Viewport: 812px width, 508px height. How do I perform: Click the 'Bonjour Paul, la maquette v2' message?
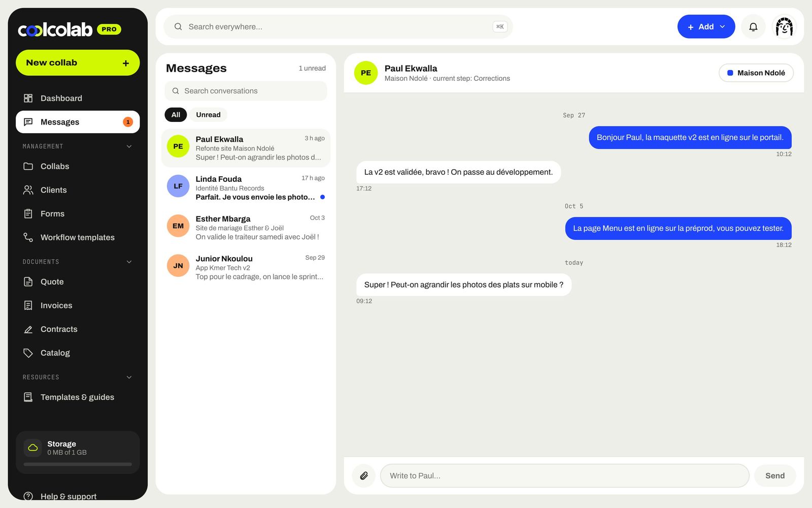(x=690, y=138)
